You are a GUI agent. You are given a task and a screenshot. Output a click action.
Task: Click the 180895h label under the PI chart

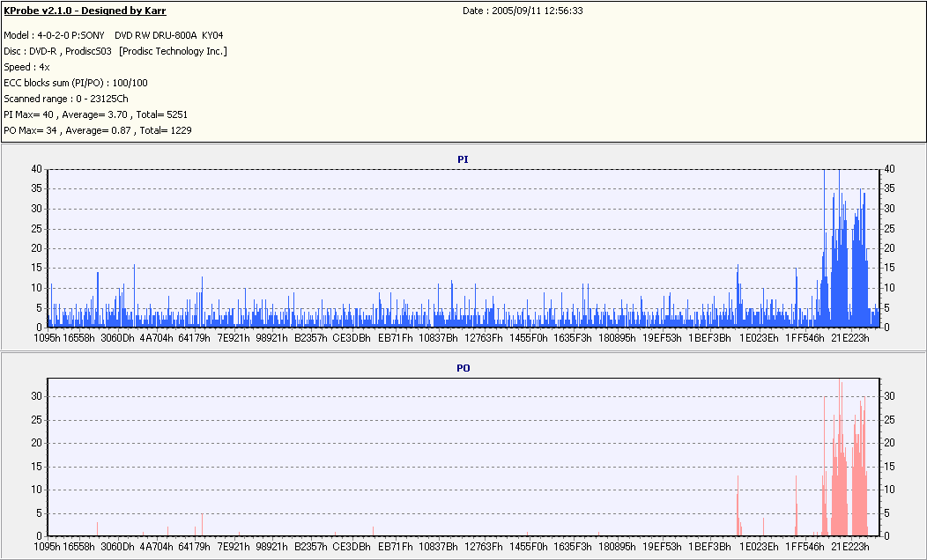pyautogui.click(x=617, y=338)
